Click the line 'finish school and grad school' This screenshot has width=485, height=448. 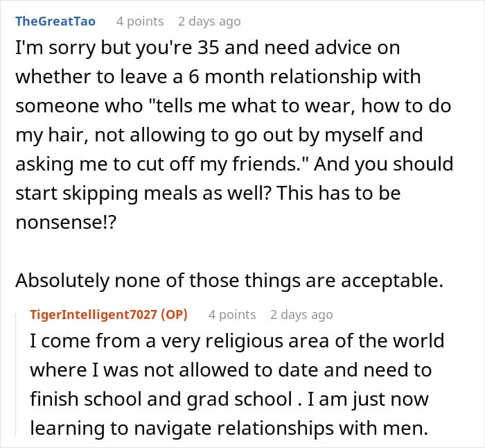point(161,399)
